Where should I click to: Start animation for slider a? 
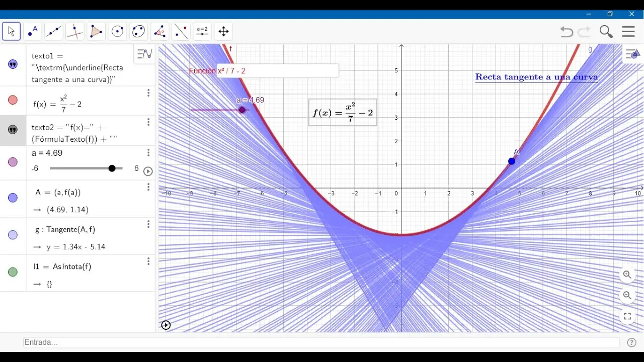coord(148,171)
